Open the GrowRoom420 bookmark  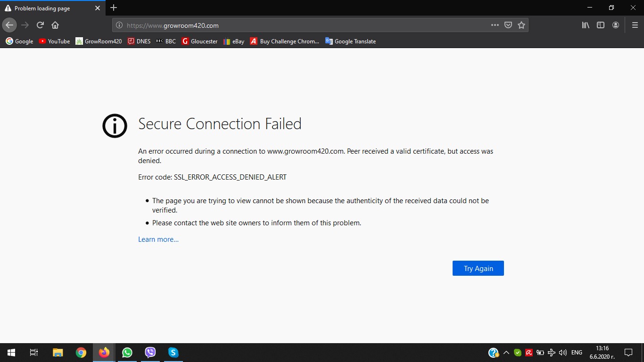coord(99,41)
